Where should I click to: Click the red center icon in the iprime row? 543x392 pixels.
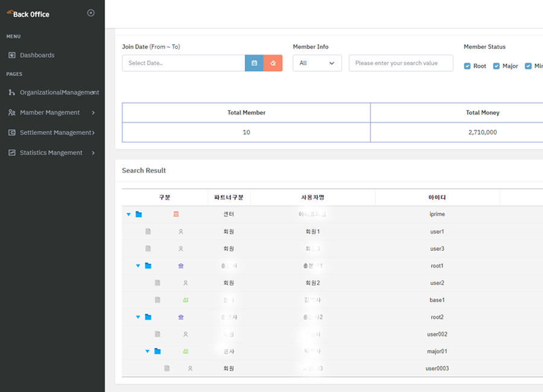tap(176, 214)
